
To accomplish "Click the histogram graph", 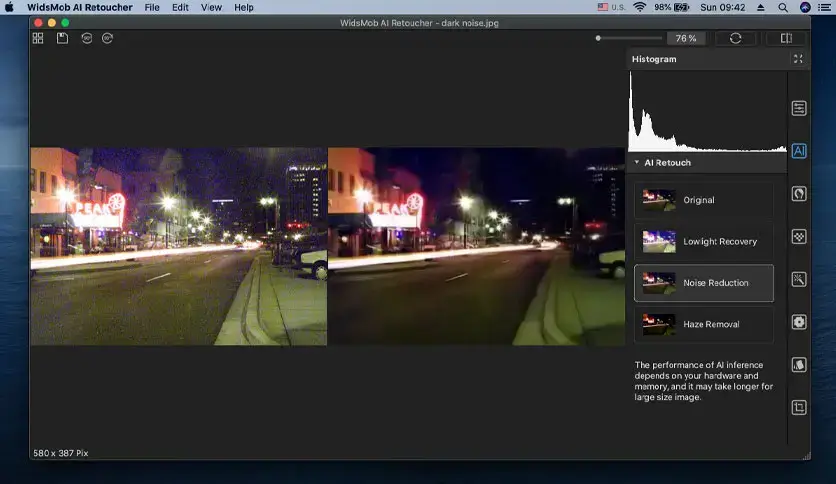I will [707, 112].
